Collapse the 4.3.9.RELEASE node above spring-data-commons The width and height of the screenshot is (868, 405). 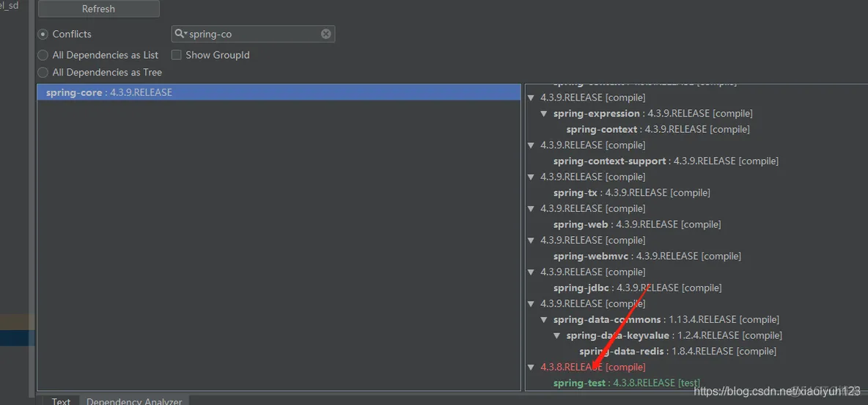click(x=532, y=304)
